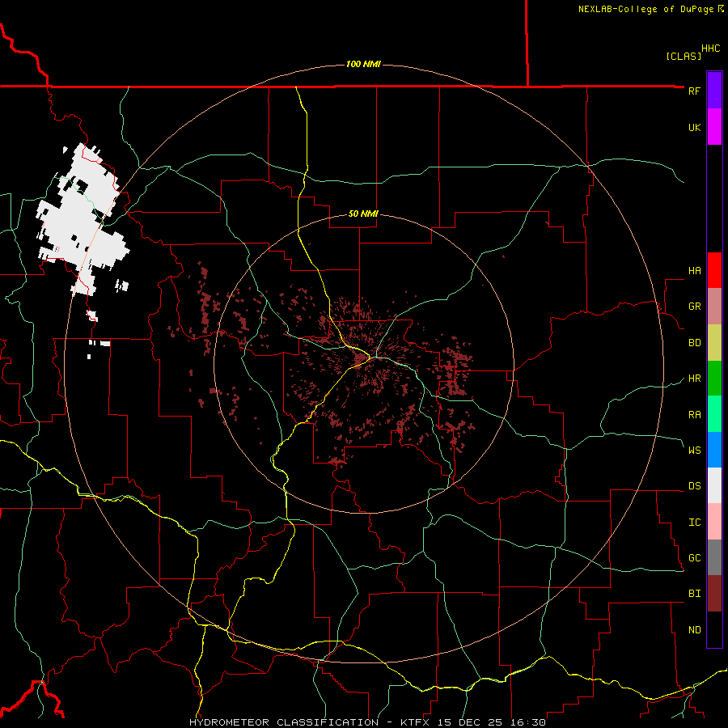
Task: Click the IC light pink legend swatch
Action: pos(714,522)
